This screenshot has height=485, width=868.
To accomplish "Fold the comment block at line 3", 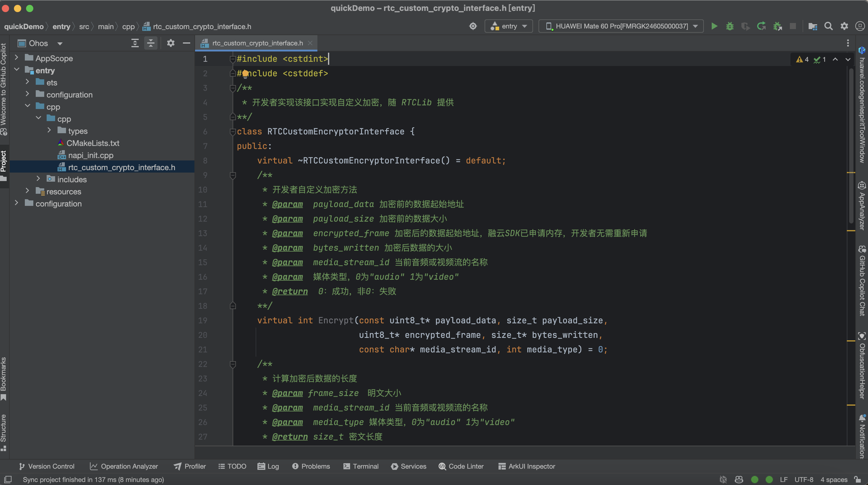I will pyautogui.click(x=233, y=88).
